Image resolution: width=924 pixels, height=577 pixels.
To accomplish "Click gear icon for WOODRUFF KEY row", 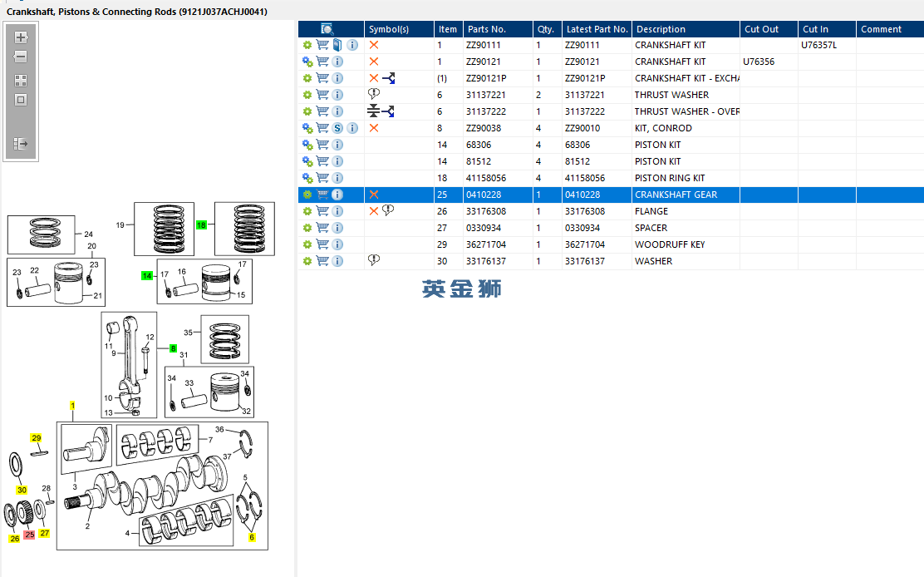I will [x=307, y=244].
